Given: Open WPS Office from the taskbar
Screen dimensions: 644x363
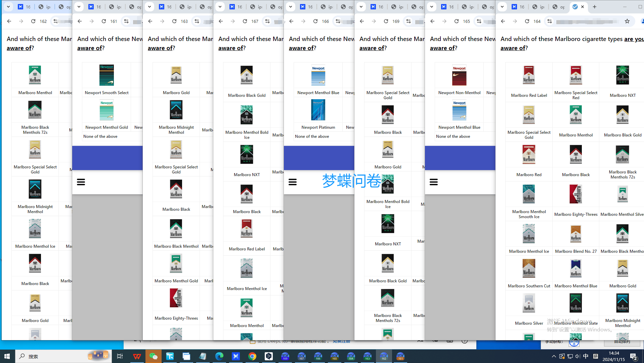Looking at the screenshot, I should point(137,356).
